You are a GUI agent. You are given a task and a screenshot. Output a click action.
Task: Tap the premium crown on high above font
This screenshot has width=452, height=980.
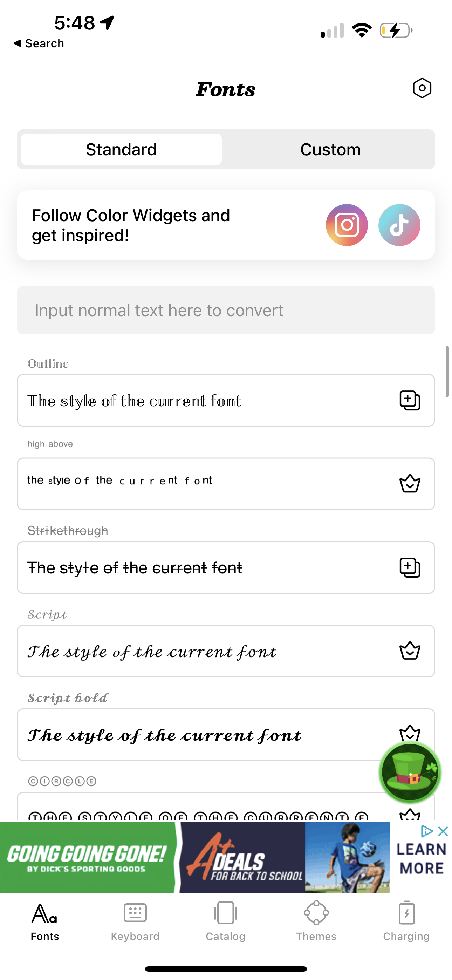(410, 484)
